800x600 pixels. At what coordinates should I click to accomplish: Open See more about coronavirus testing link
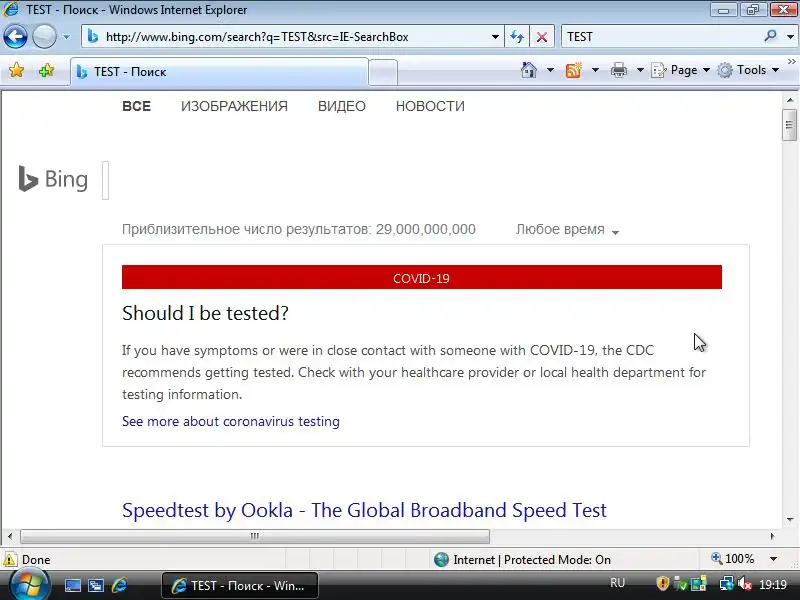[x=231, y=421]
